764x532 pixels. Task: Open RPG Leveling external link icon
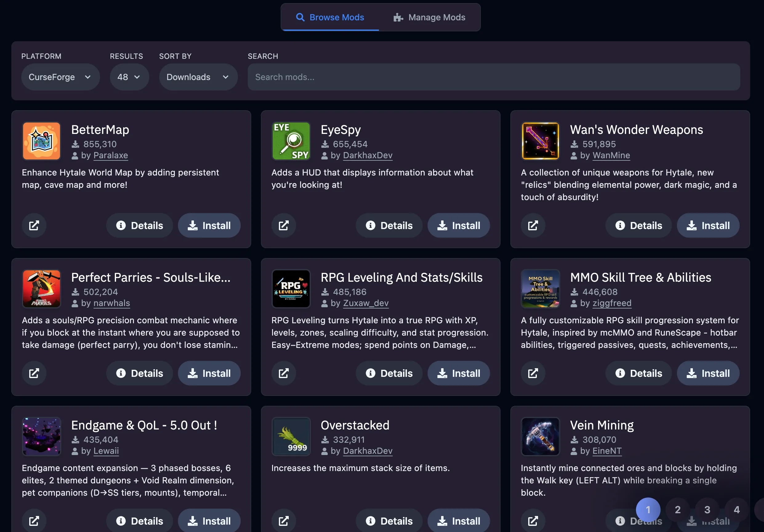coord(283,373)
